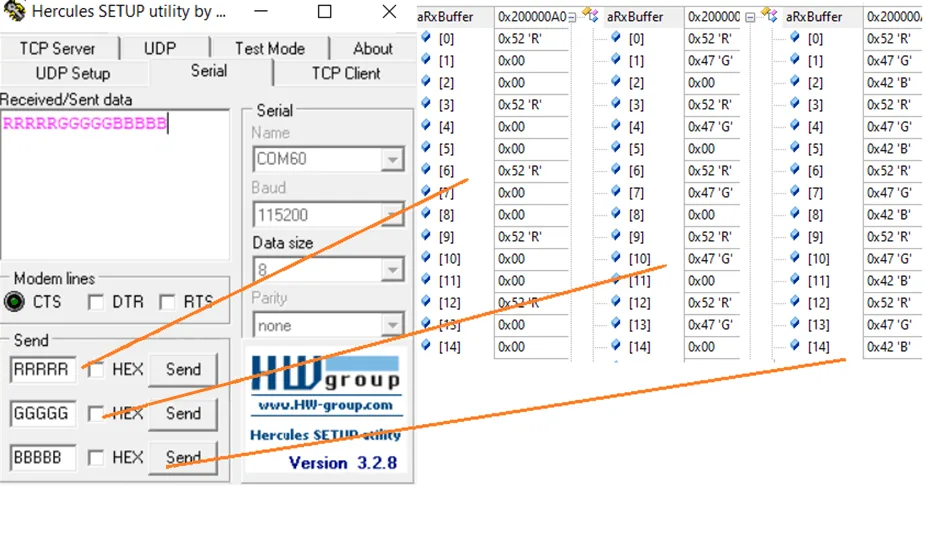
Task: Select element [1] icon in middle aRxBuffer watch
Action: coord(616,59)
